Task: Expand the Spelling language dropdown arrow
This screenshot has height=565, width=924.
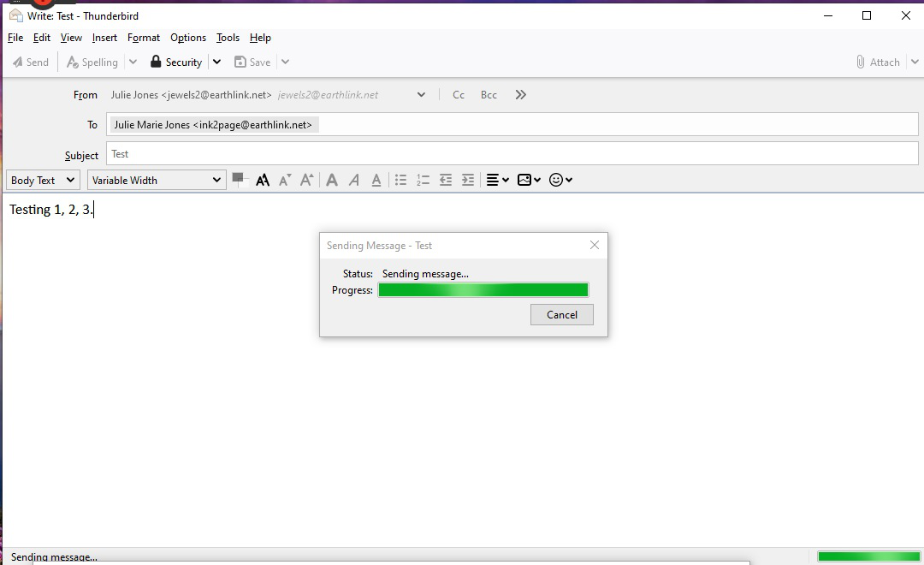Action: point(133,62)
